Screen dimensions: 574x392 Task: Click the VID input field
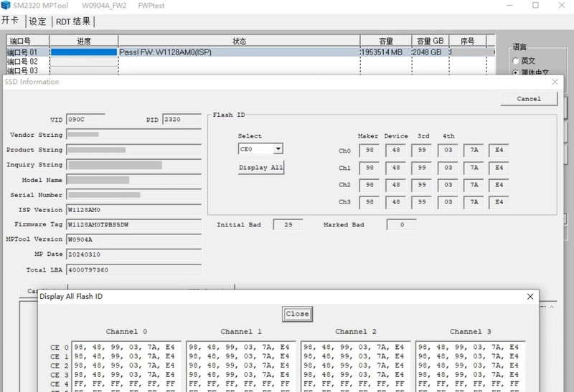[85, 120]
